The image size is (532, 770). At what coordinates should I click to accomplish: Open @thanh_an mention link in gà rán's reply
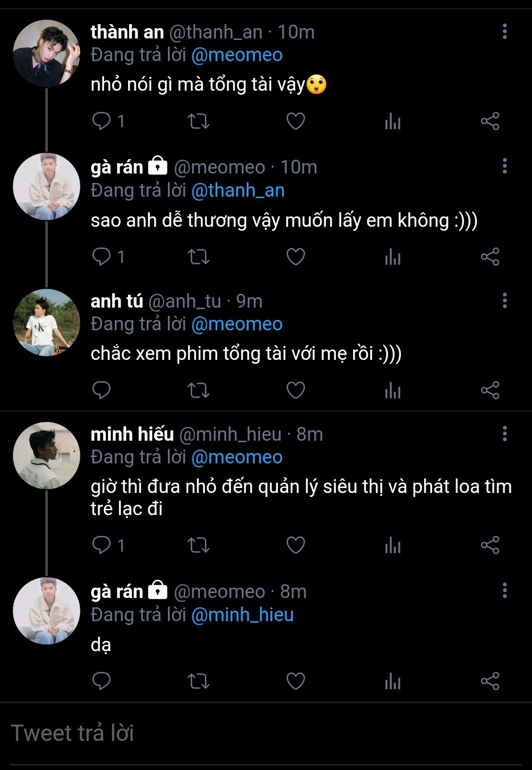[x=237, y=191]
